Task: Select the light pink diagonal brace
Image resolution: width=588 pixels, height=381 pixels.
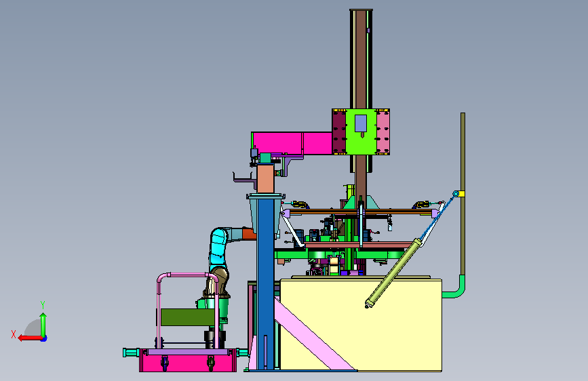Action: point(313,334)
